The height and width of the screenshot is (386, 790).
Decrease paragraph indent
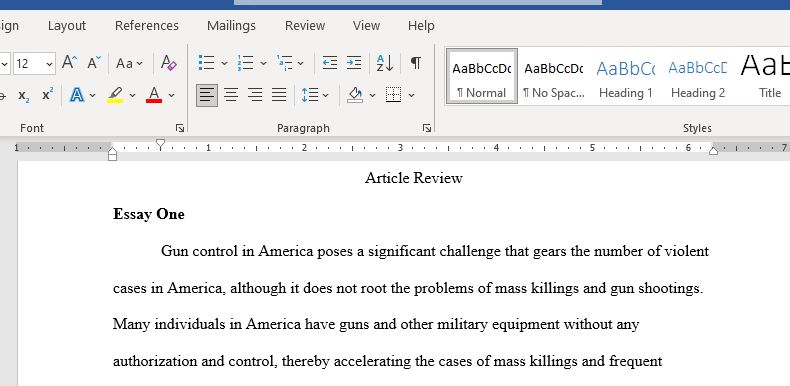pos(330,63)
